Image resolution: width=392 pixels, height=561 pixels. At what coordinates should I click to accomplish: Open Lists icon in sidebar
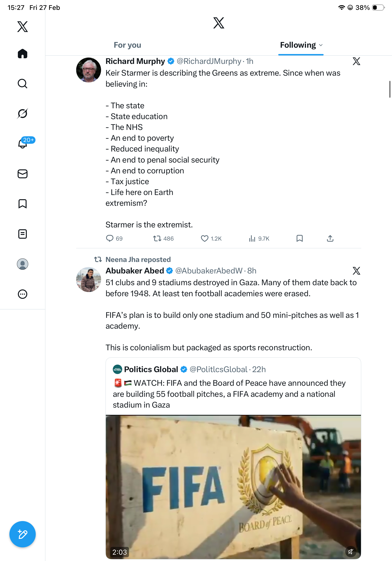[23, 234]
